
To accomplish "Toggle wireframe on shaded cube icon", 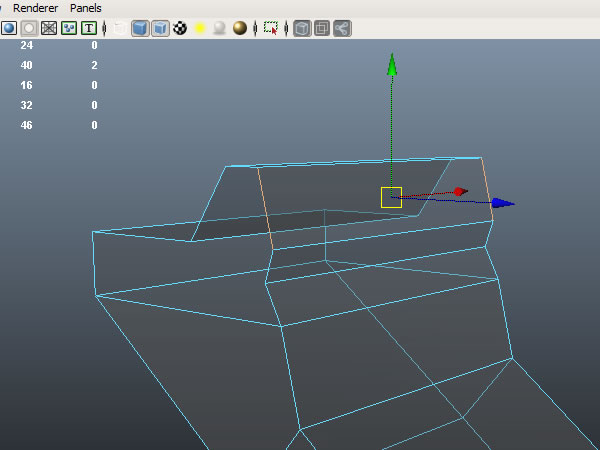I will [160, 28].
